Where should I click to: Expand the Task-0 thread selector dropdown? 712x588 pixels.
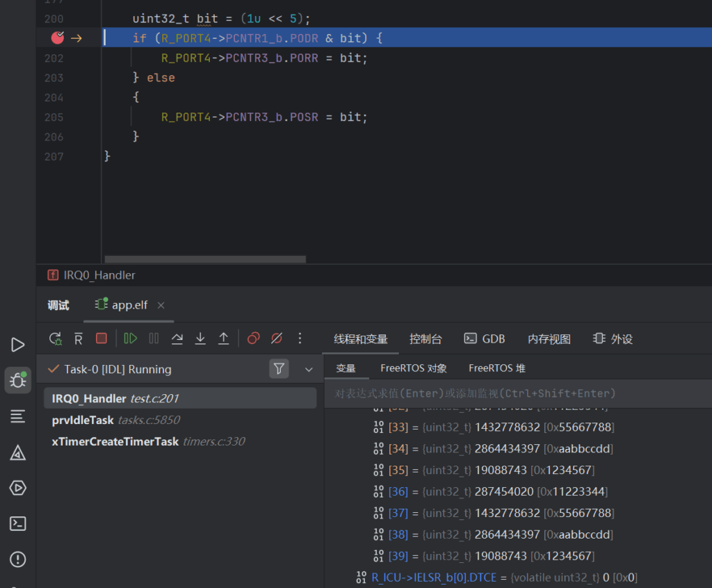click(309, 369)
